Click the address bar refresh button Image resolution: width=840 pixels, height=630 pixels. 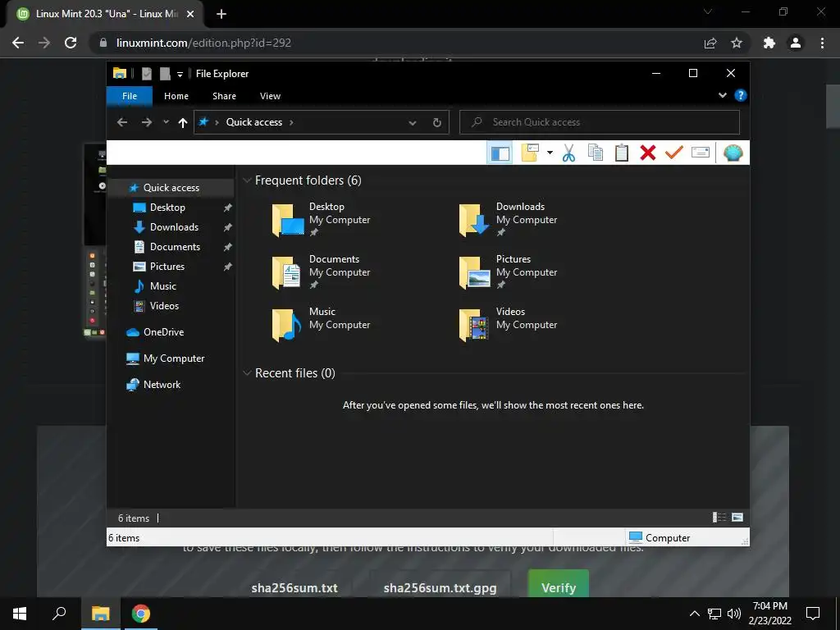point(437,123)
